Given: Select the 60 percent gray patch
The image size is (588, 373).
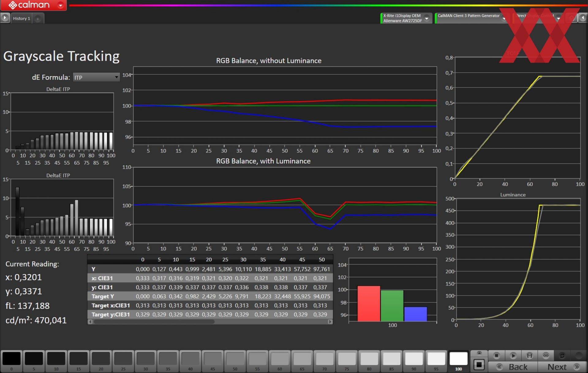Looking at the screenshot, I should 280,360.
